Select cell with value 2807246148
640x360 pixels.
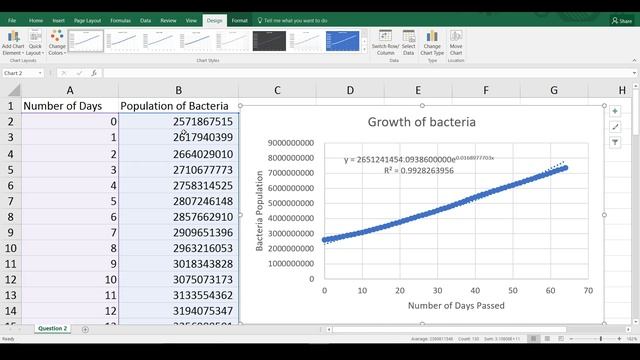(x=178, y=201)
